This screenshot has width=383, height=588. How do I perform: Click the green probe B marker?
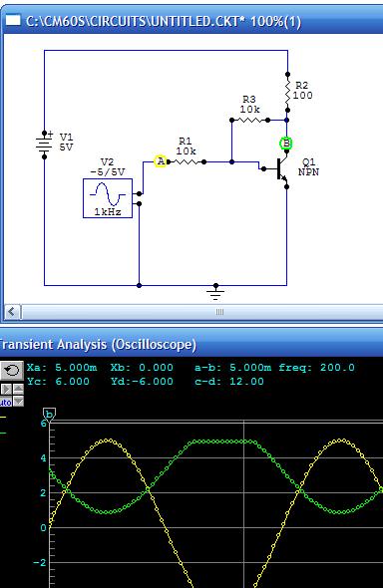pyautogui.click(x=286, y=144)
